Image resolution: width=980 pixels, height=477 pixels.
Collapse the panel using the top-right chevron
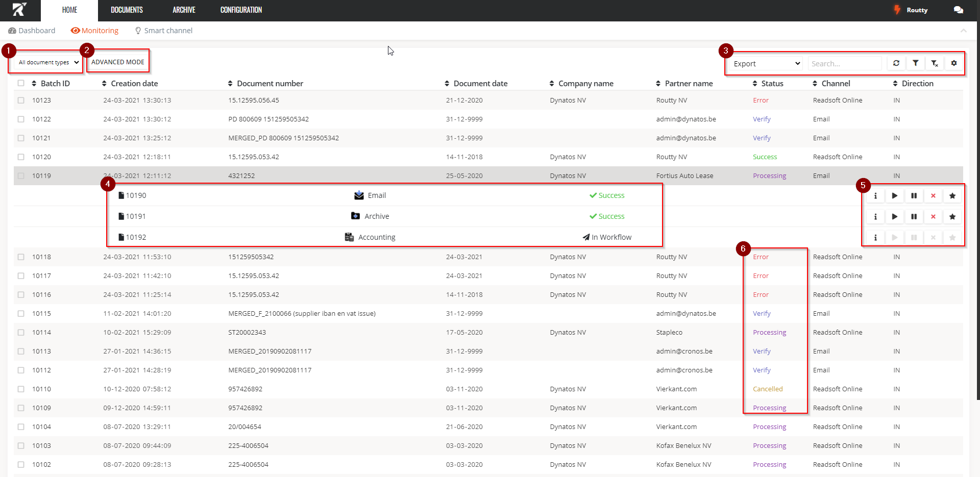[964, 31]
